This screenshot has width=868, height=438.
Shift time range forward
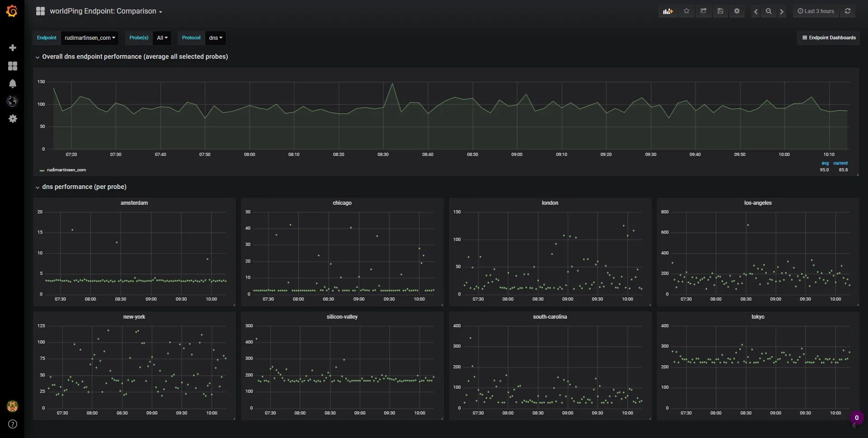pyautogui.click(x=782, y=11)
